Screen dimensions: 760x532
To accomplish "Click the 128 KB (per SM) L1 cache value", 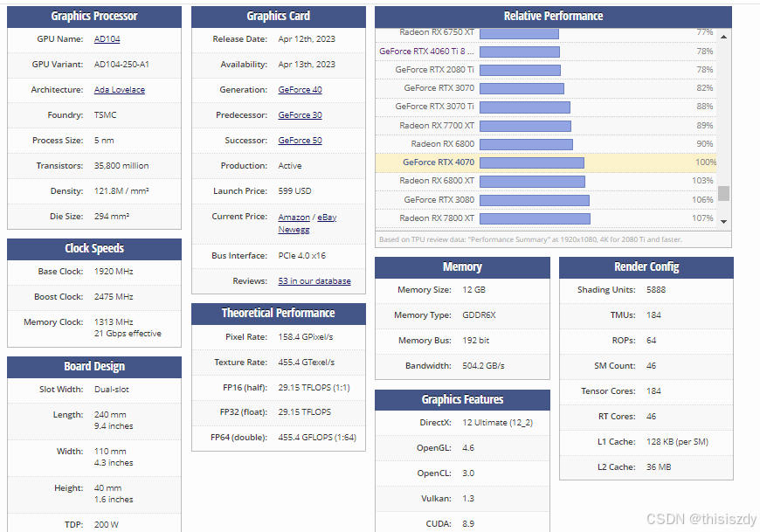I will tap(677, 442).
